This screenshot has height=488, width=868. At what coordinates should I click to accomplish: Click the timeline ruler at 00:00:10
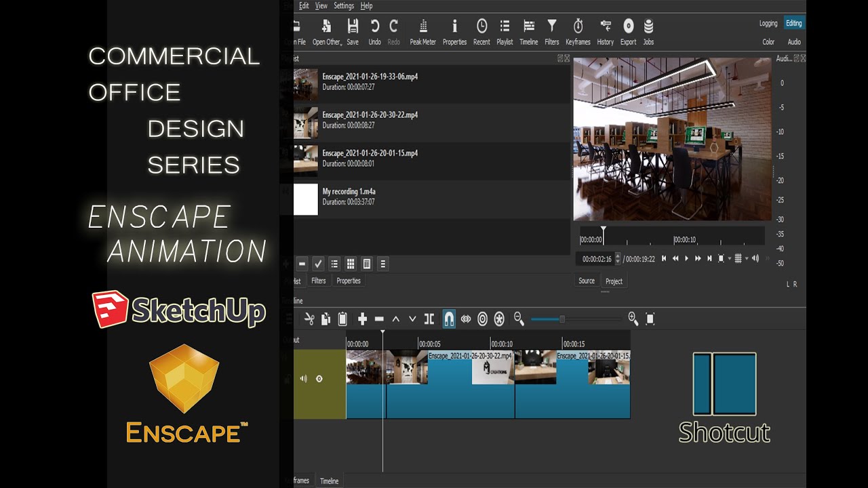tap(501, 344)
